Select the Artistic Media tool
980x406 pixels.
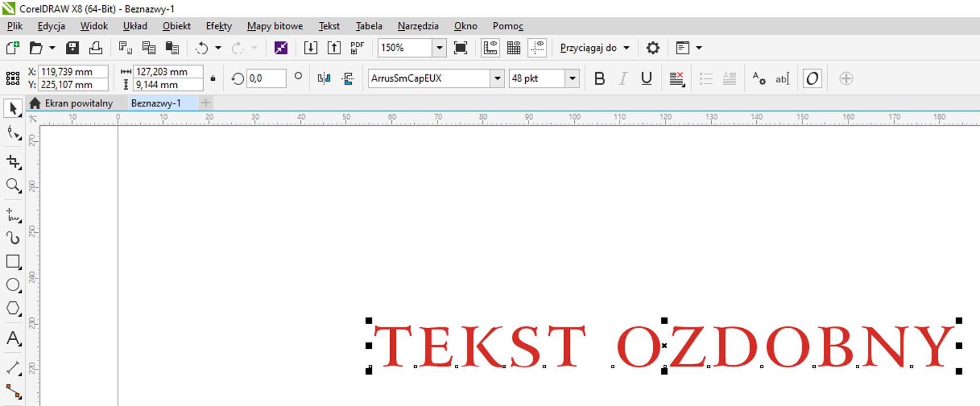point(13,238)
